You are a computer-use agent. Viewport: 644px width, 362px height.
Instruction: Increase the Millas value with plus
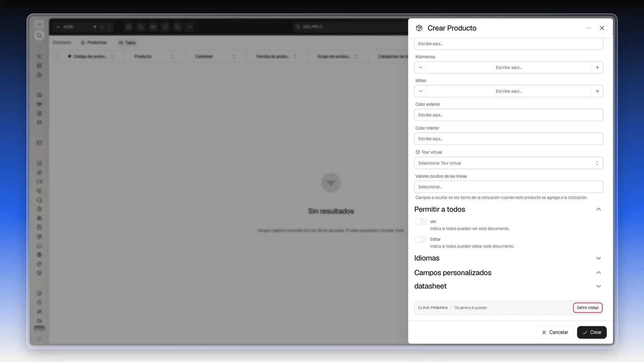tap(597, 91)
